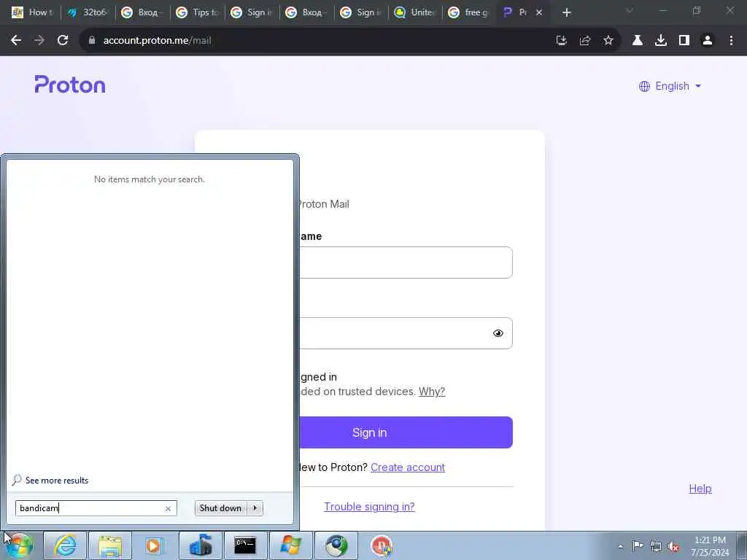This screenshot has height=560, width=747.
Task: Switch to the "Tips to" tab
Action: (197, 12)
